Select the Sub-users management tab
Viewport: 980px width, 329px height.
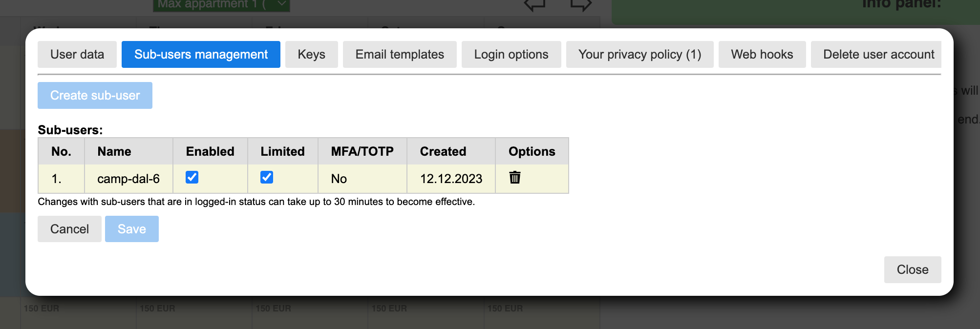pyautogui.click(x=201, y=54)
